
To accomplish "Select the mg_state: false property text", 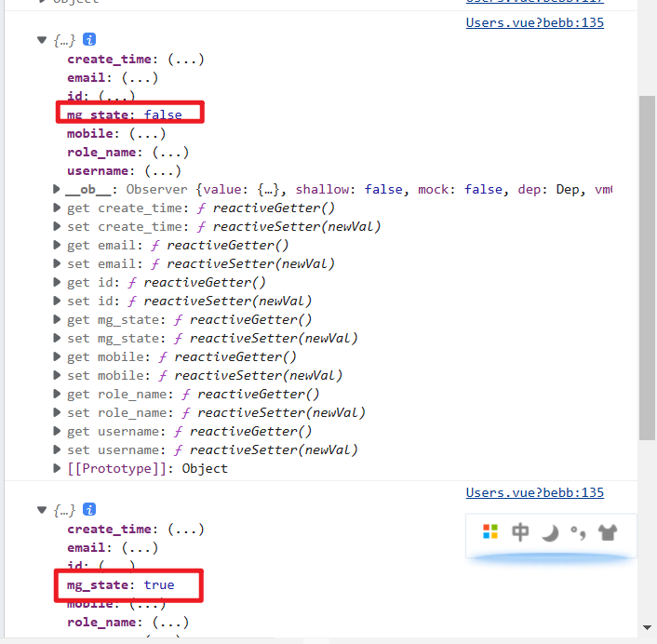I will (125, 114).
